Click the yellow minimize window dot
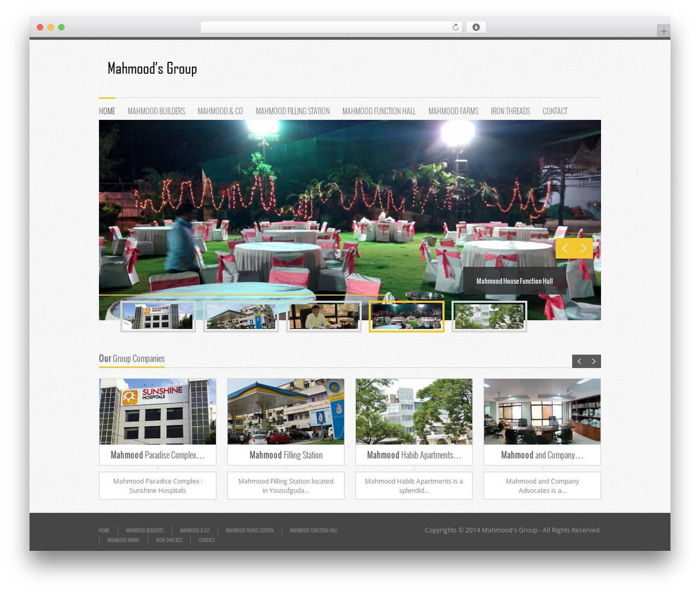The image size is (700, 593). 50,27
